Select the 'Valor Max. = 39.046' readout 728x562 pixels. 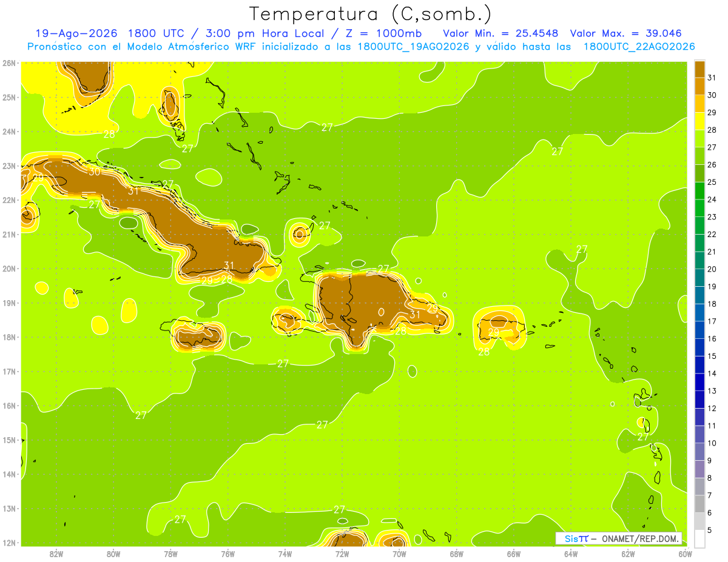(626, 33)
